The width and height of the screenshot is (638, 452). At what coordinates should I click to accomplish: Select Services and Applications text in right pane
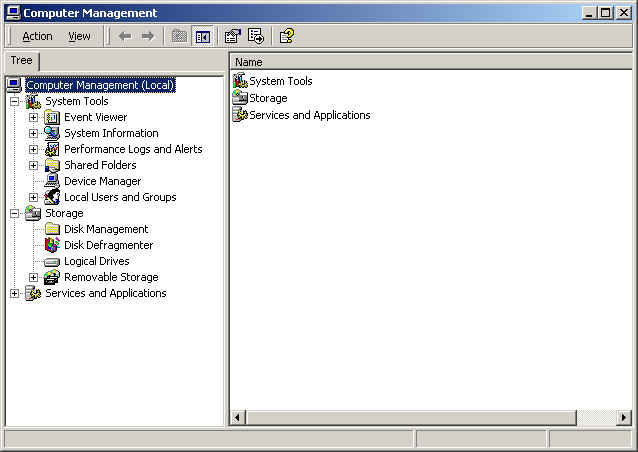pos(310,115)
